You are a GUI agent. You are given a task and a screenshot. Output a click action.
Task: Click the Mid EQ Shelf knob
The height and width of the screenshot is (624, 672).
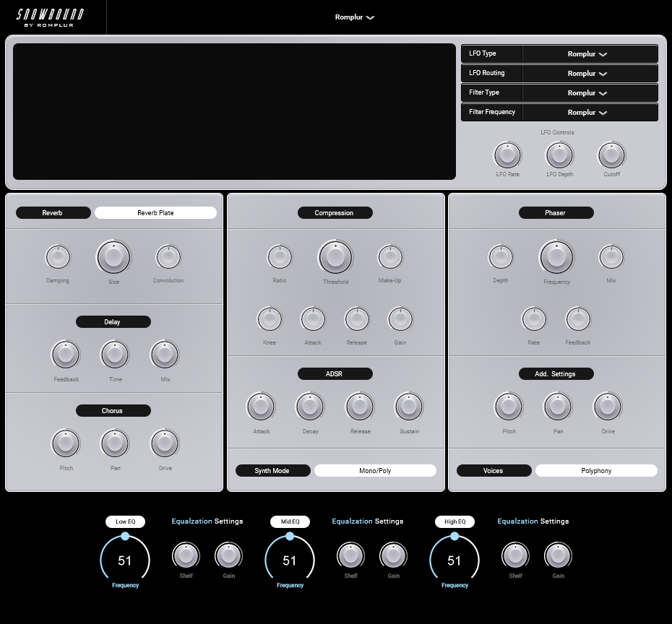pos(350,556)
